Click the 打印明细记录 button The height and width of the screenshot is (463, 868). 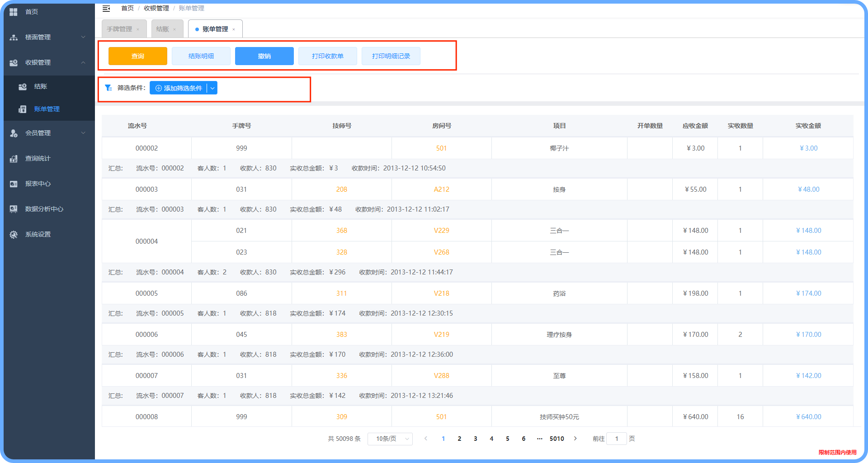pos(391,56)
